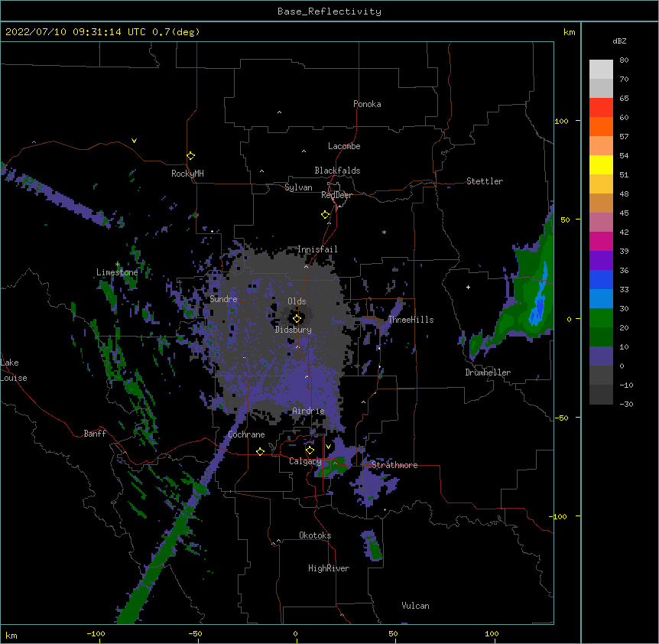Click the Drumheller town label
The image size is (659, 644).
[x=488, y=372]
